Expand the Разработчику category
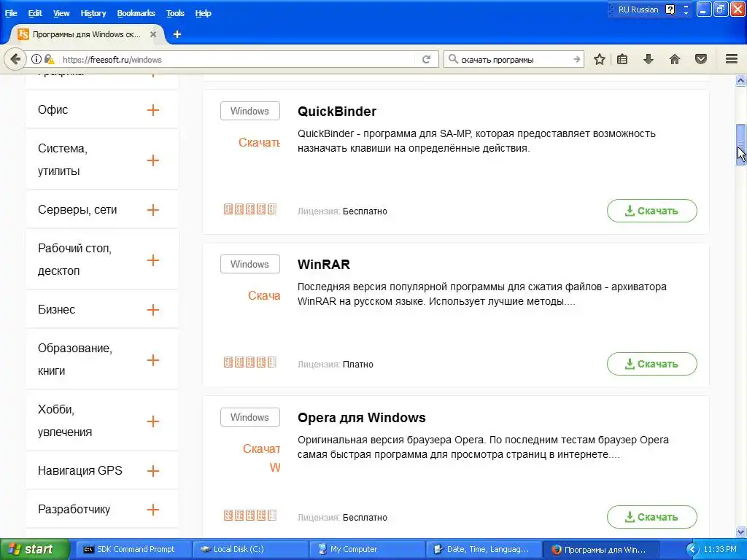747x560 pixels. click(x=153, y=510)
